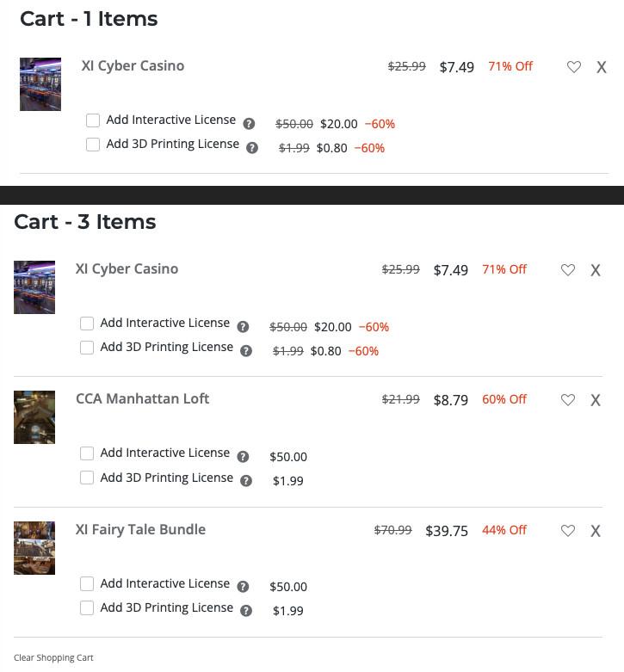624x672 pixels.
Task: Open the CCA Manhattan Loft thumbnail image
Action: click(x=34, y=417)
